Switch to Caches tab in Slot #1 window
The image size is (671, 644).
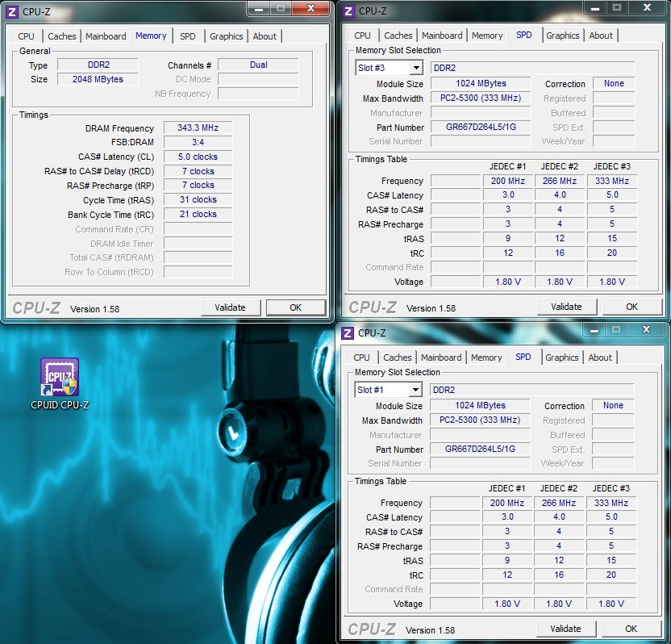coord(397,358)
